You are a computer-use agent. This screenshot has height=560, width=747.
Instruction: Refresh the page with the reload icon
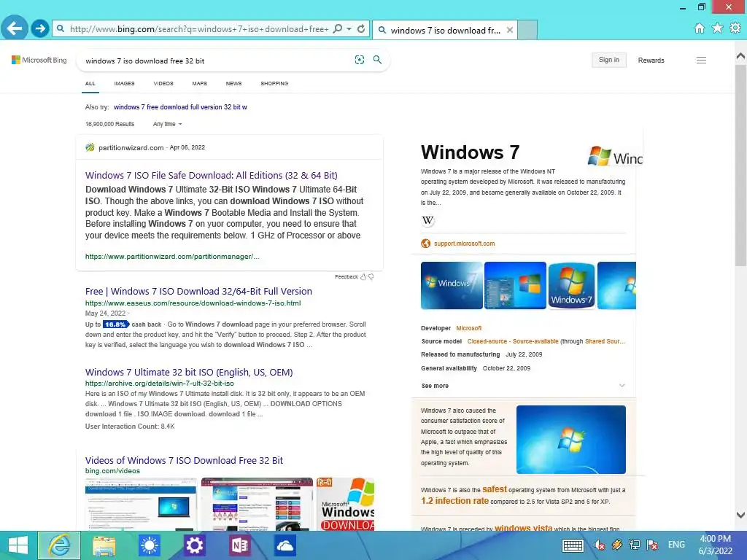click(x=361, y=29)
